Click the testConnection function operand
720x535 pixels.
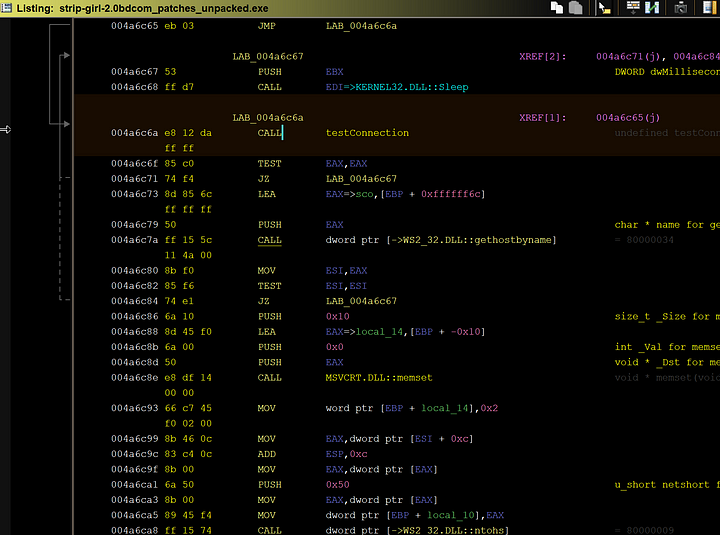click(367, 133)
